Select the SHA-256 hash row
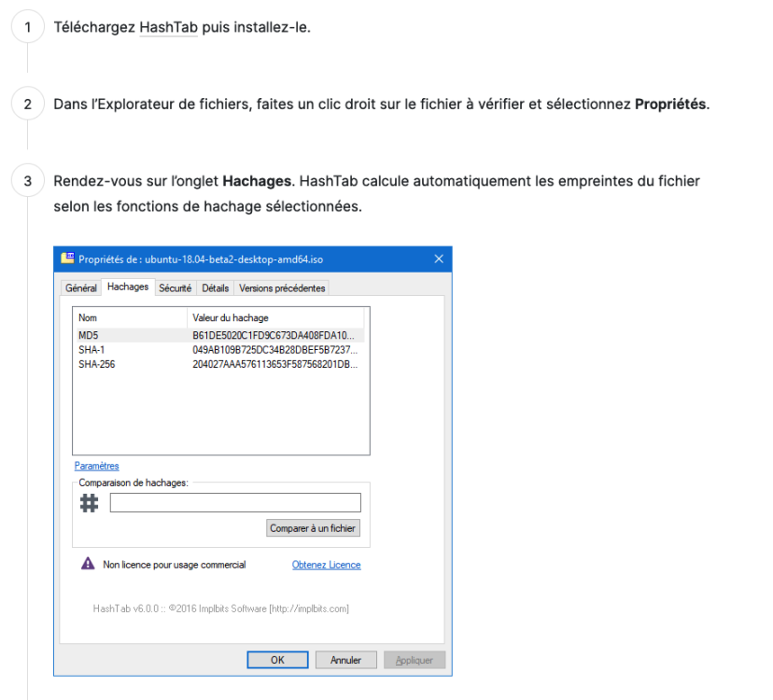Viewport: 773px width, 700px height. tap(220, 364)
